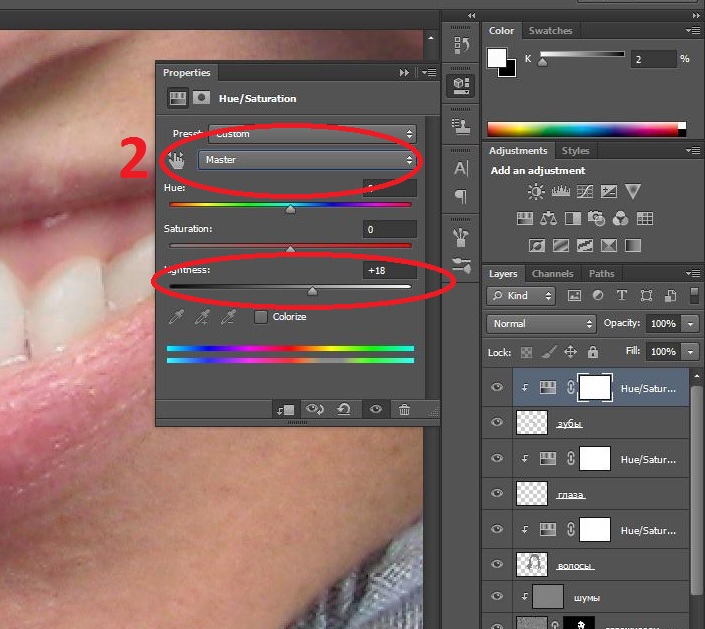
Task: Select the targeted adjustment hand tool
Action: [x=177, y=160]
